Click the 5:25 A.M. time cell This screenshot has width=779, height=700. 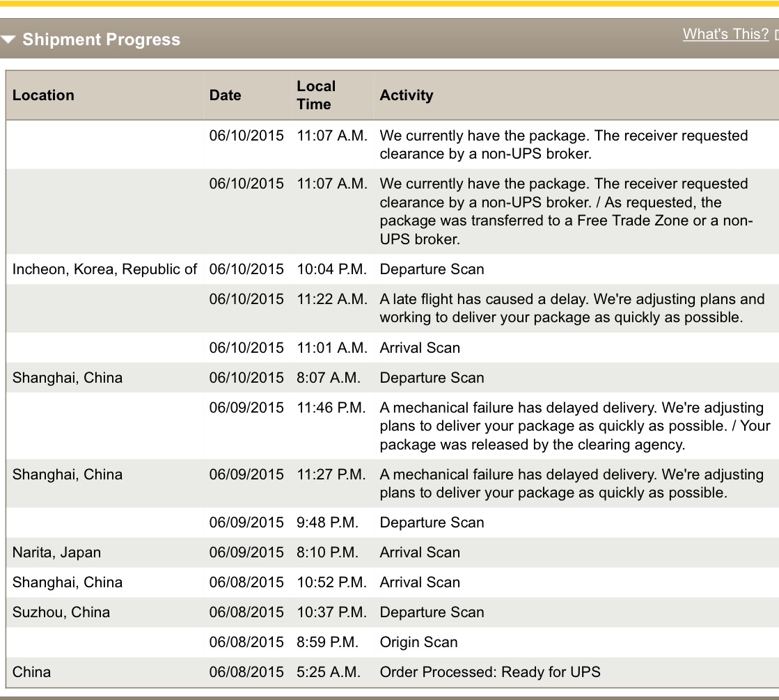(x=329, y=671)
